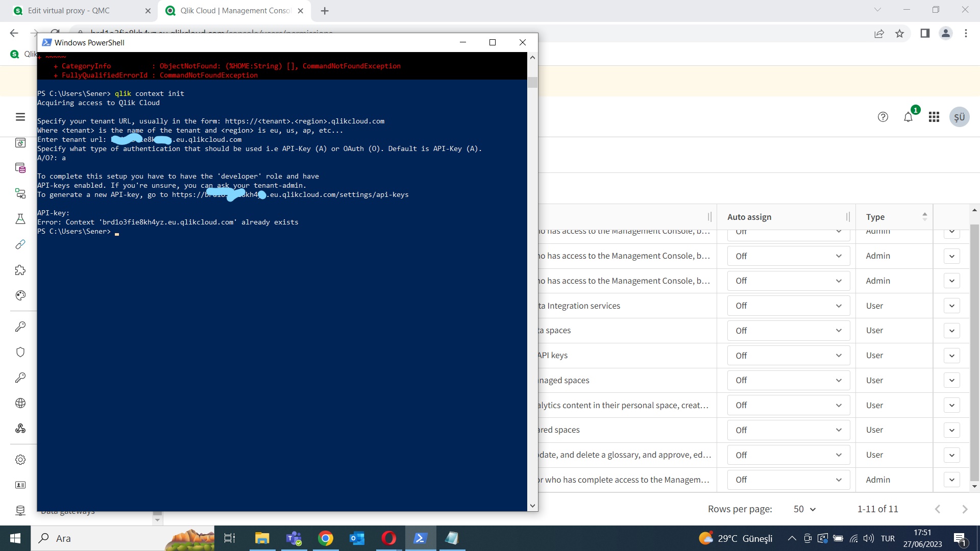Viewport: 980px width, 551px height.
Task: Open the settings gear icon in the sidebar
Action: [x=20, y=459]
